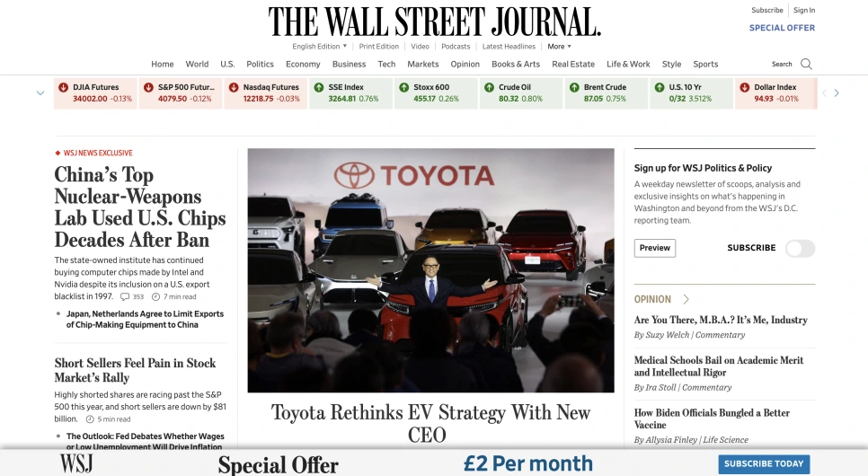Select the Economy nav item
This screenshot has height=476, width=868.
tap(303, 64)
